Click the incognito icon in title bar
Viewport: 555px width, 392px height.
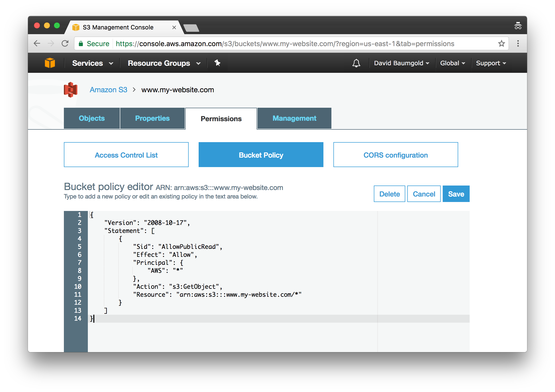coord(518,26)
